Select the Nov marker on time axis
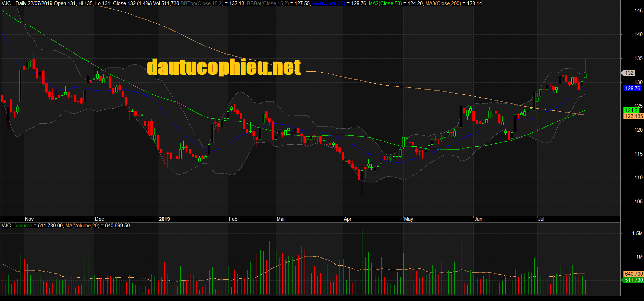 coord(29,219)
